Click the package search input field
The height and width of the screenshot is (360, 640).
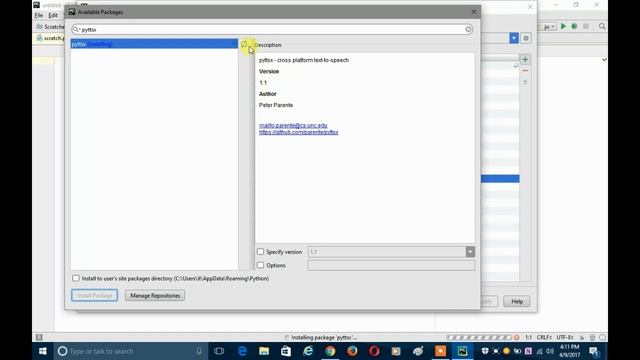click(272, 29)
